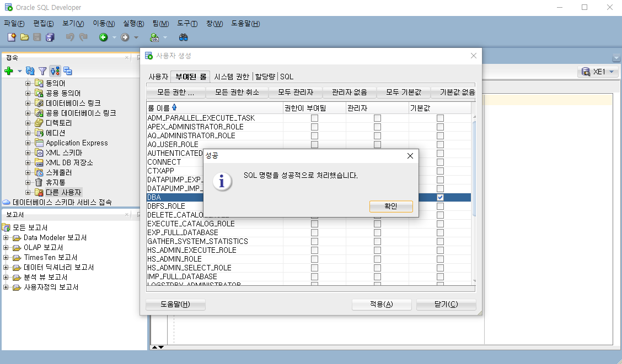Select the 디렉토리 tree node
The image size is (622, 364).
[58, 123]
